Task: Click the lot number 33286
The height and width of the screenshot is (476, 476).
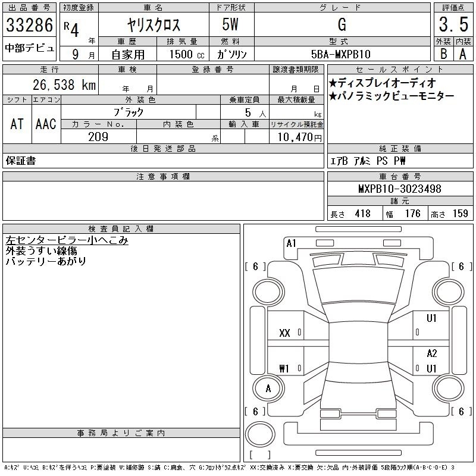Action: tap(30, 26)
